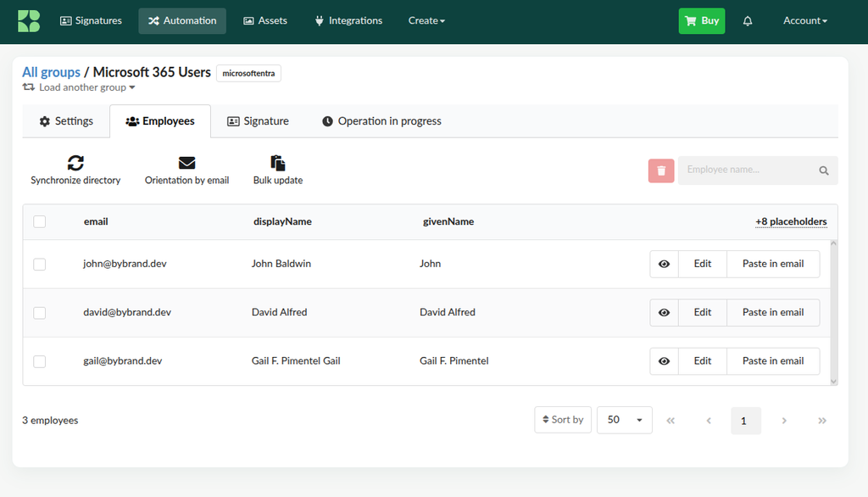
Task: Open the Account dropdown menu
Action: tap(805, 21)
